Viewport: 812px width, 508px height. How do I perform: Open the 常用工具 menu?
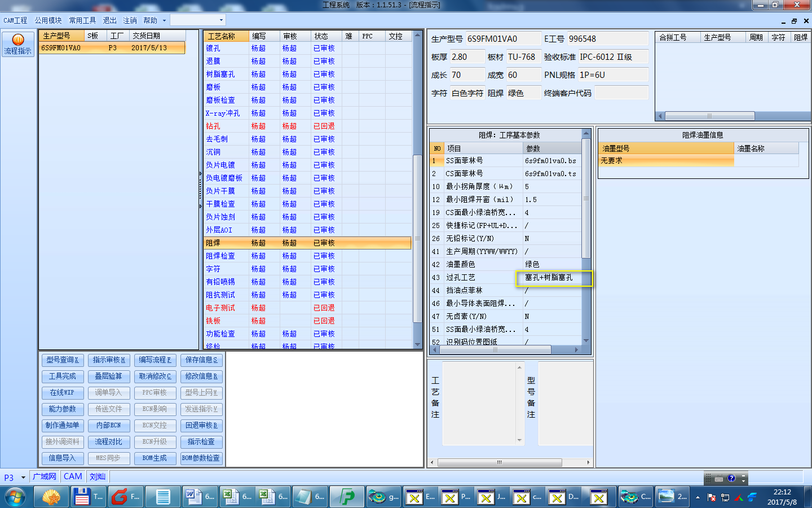coord(82,20)
